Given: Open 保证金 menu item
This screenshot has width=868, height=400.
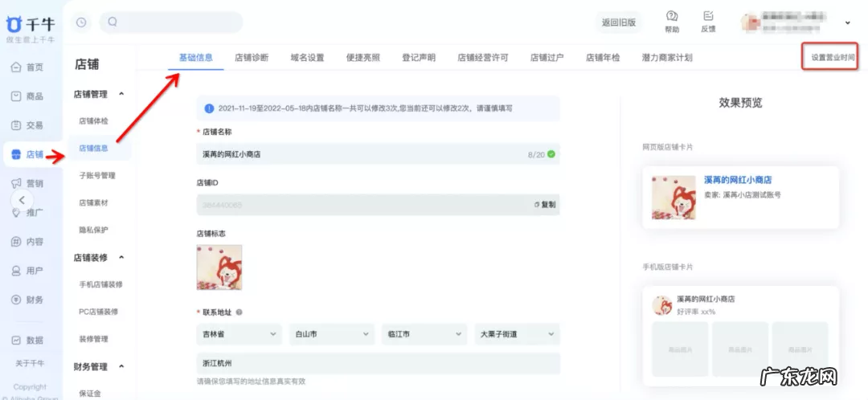Looking at the screenshot, I should click(x=90, y=394).
